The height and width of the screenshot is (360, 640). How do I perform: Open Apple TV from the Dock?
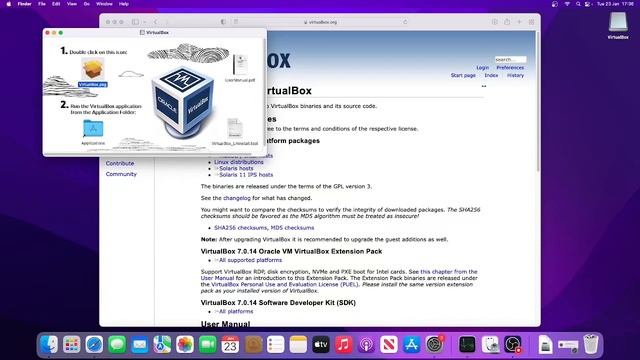click(321, 344)
